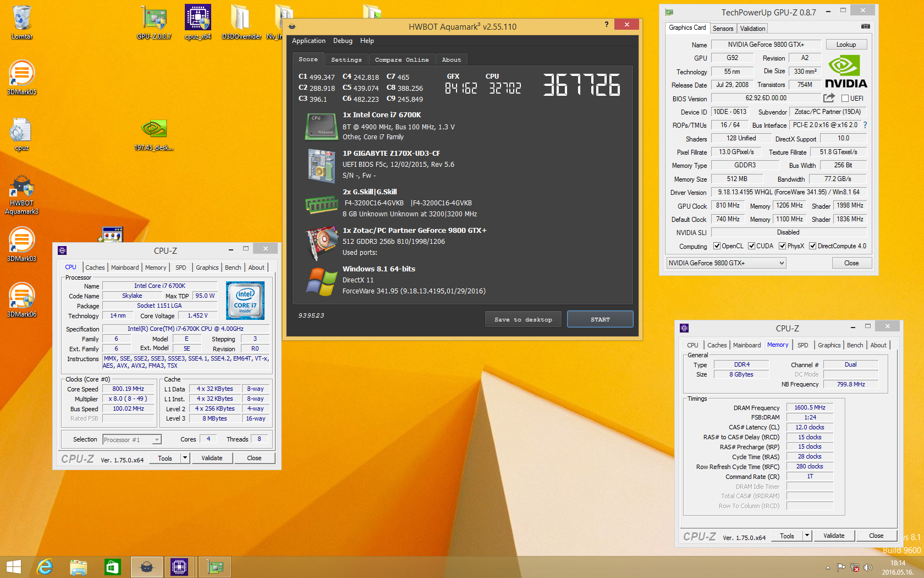Screen dimensions: 924x578
Task: Open the 197.45_desk... NVIDIA installer icon
Action: pyautogui.click(x=154, y=134)
